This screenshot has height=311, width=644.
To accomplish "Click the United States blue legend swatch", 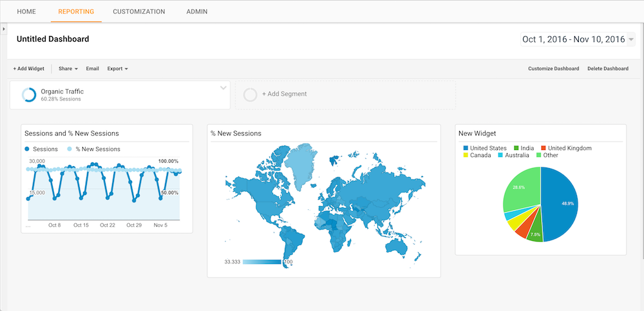I will (466, 148).
